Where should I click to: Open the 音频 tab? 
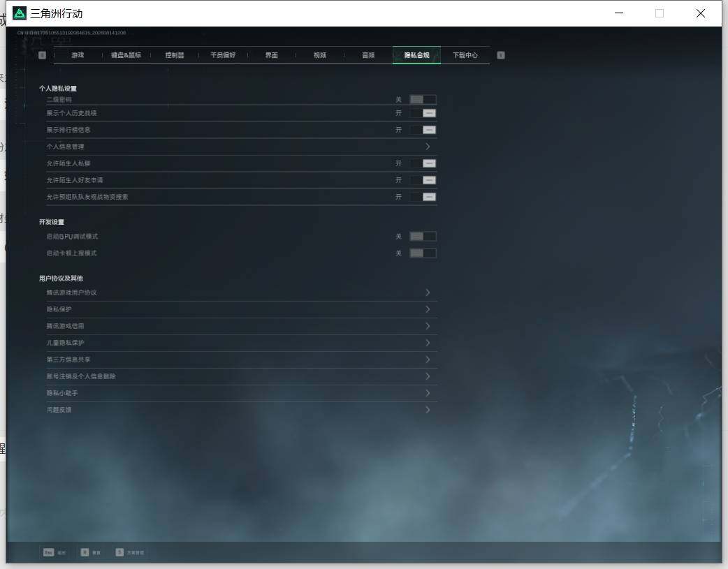click(x=368, y=55)
